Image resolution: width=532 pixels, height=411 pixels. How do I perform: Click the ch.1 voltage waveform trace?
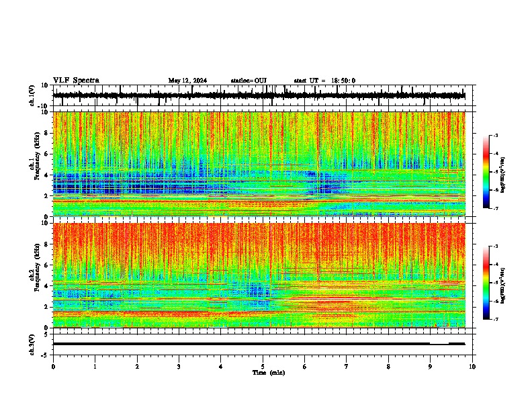259,95
